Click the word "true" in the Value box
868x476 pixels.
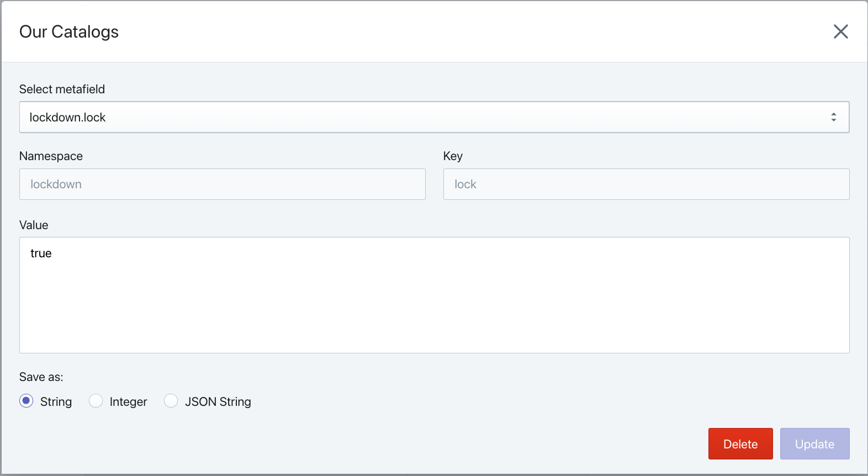pos(41,253)
